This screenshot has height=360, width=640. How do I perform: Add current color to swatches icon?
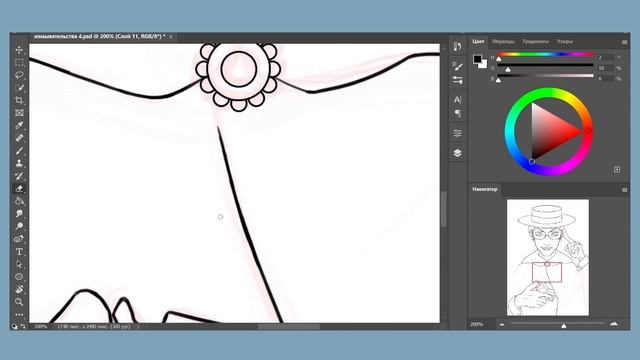pyautogui.click(x=617, y=169)
